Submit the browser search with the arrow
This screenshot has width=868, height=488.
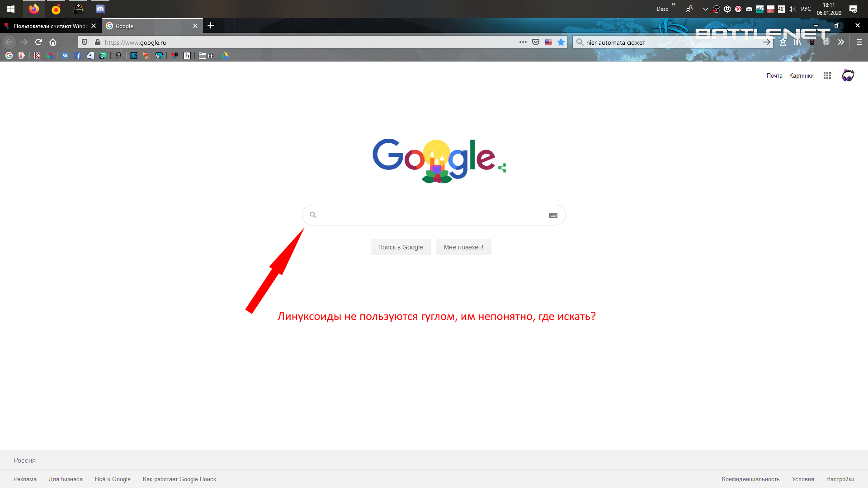point(767,42)
